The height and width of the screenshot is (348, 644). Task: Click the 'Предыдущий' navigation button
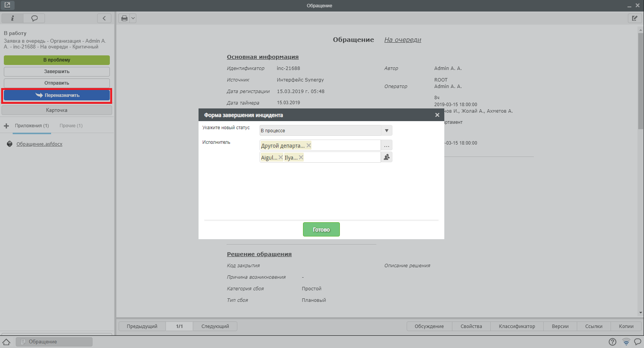[142, 326]
